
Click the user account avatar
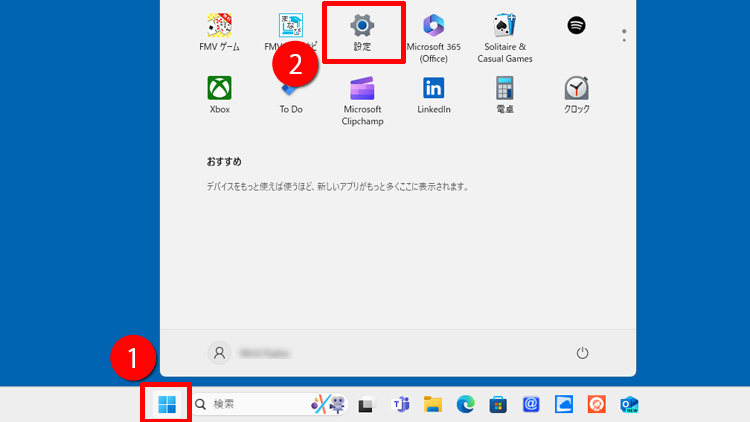pos(219,353)
